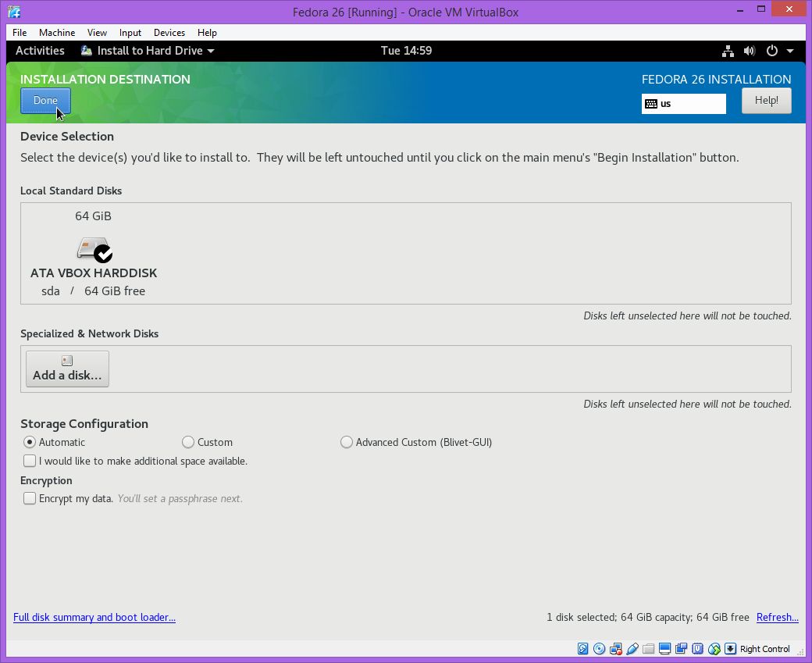Click the display status icon

click(665, 648)
